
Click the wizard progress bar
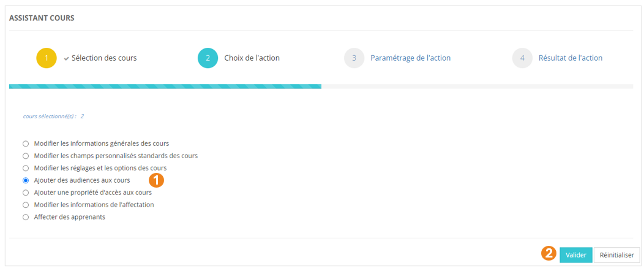[x=321, y=86]
